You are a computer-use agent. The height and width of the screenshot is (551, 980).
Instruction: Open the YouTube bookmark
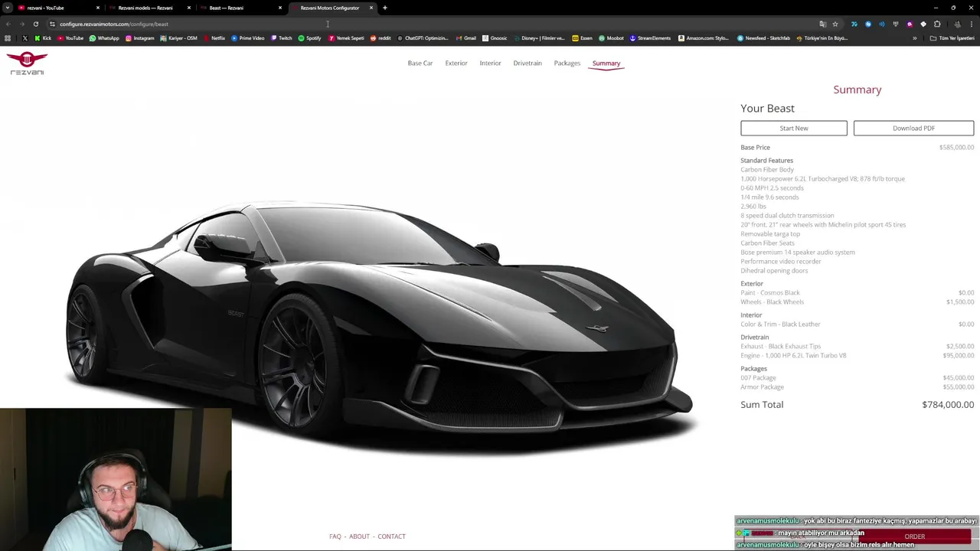point(70,38)
